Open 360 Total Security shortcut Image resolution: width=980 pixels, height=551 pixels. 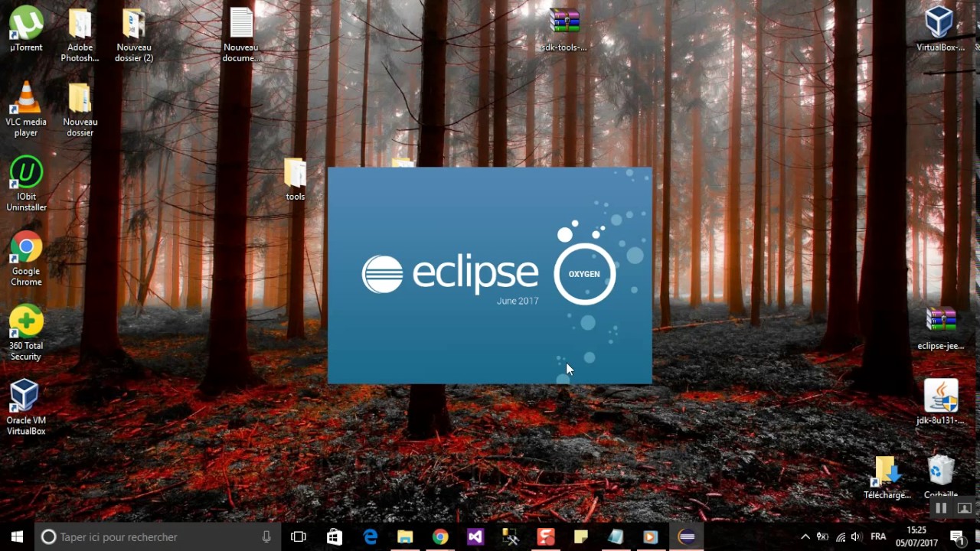(x=26, y=333)
